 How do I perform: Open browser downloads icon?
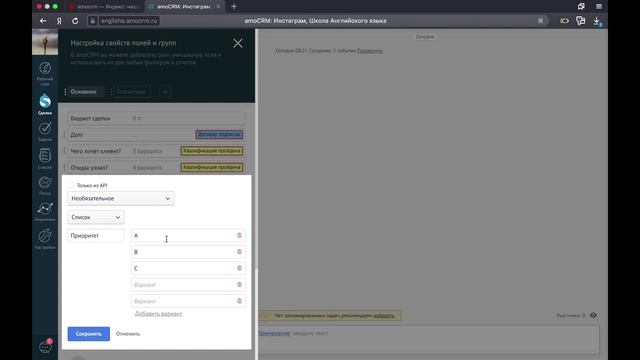(597, 21)
